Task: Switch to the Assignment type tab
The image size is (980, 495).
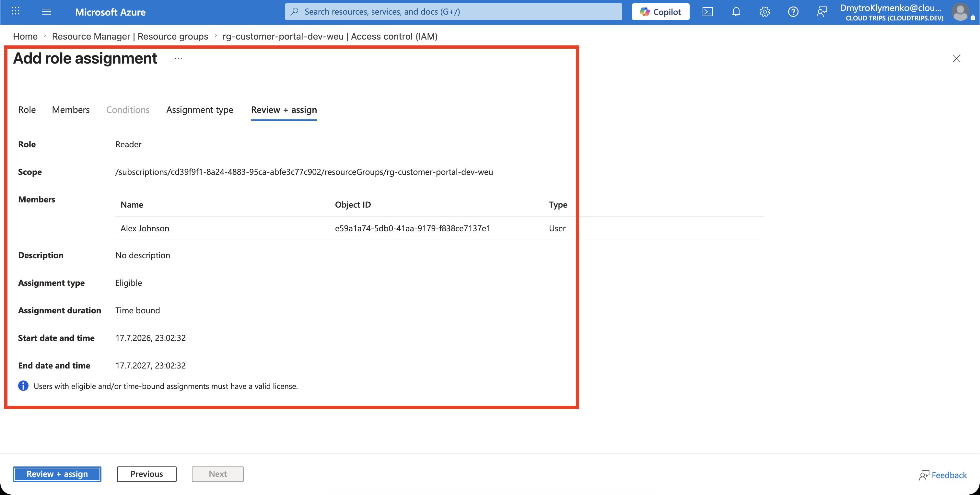Action: (200, 110)
